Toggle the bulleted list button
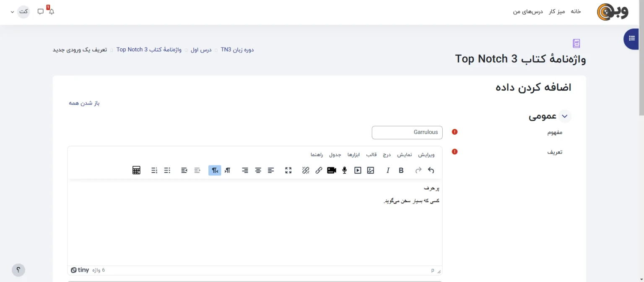Screen dimensions: 644x282 click(167, 170)
